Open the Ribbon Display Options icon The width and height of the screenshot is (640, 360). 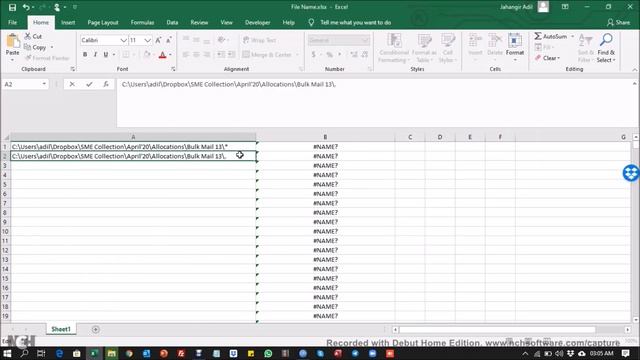[x=565, y=7]
